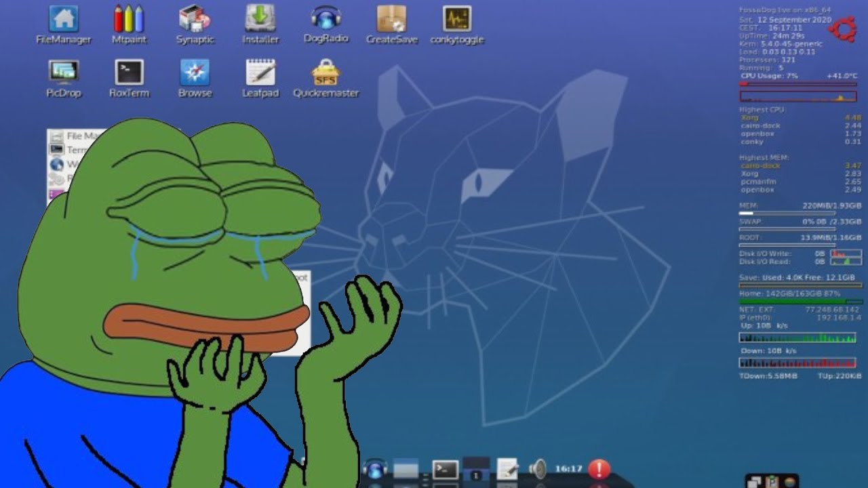Launch Mtpaint from the desktop

(129, 25)
